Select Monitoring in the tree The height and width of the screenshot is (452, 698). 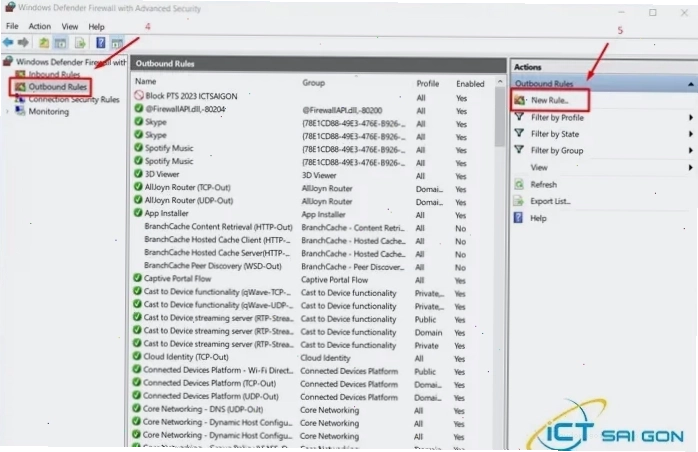[x=49, y=111]
